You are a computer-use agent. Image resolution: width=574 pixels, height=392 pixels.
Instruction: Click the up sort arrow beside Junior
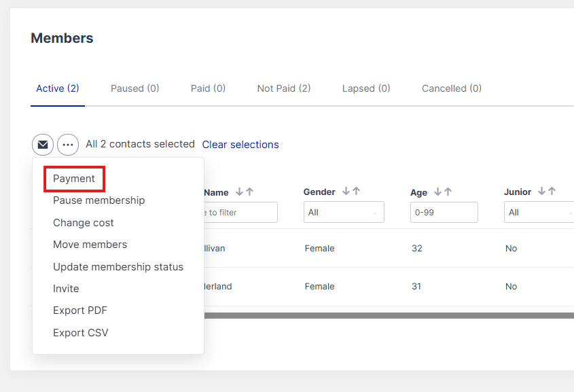[x=552, y=192]
